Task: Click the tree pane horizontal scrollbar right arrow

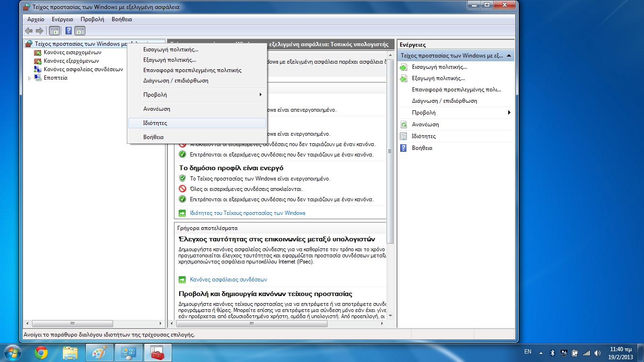Action: 161,324
